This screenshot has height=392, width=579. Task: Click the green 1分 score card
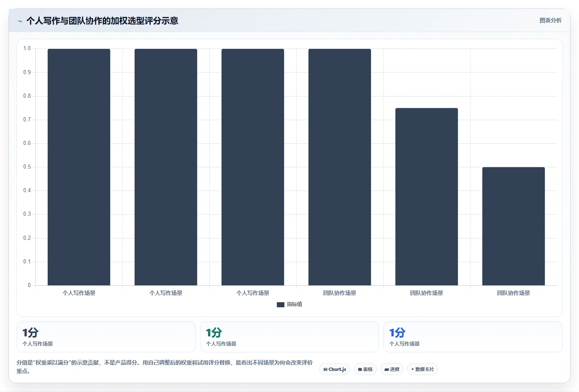tap(289, 337)
